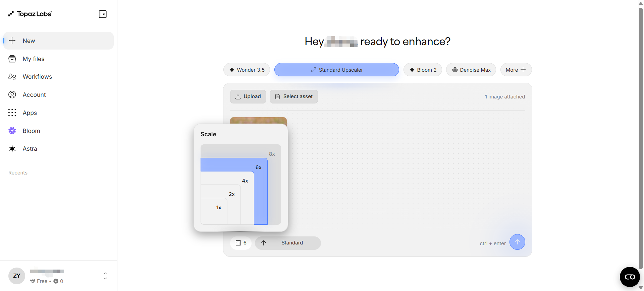Expand the user account switcher chevron
Screen dimensions: 644x291
click(105, 276)
